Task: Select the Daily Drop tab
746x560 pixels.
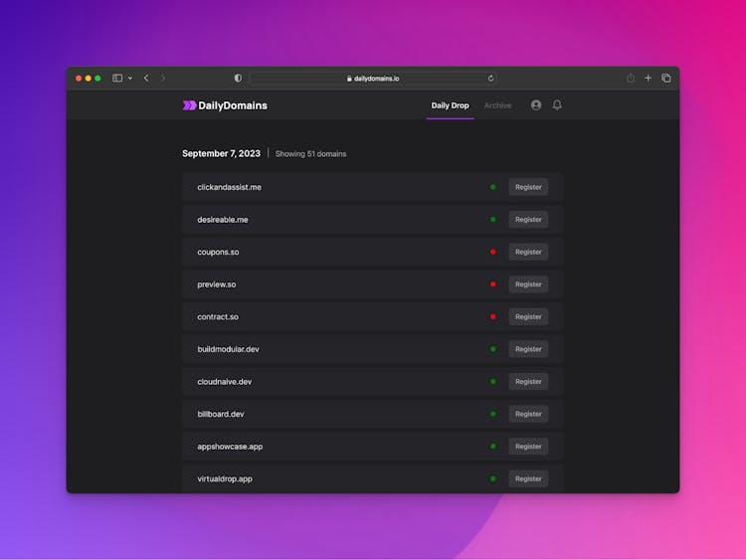Action: tap(450, 105)
